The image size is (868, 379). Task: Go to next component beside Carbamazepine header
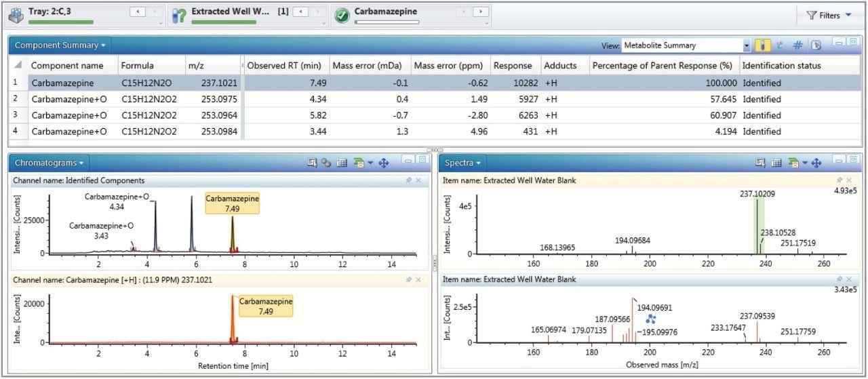coord(481,12)
